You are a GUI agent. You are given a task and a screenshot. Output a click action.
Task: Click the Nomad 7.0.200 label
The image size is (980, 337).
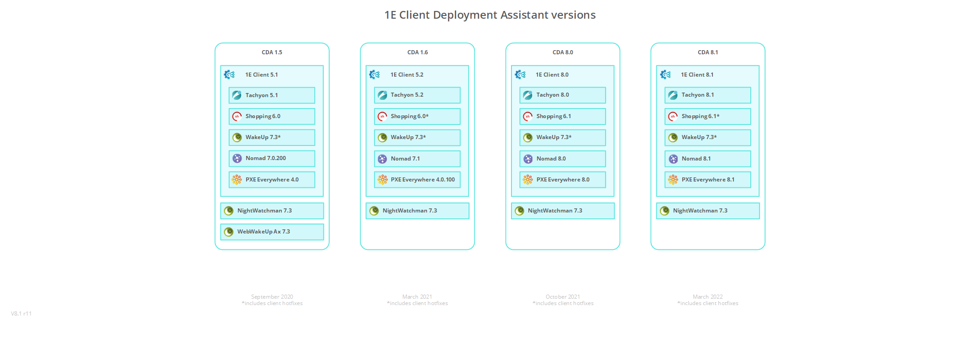click(x=266, y=158)
